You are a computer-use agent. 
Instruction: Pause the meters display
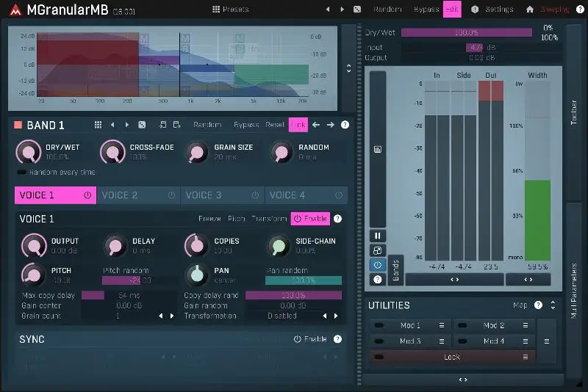[x=378, y=236]
